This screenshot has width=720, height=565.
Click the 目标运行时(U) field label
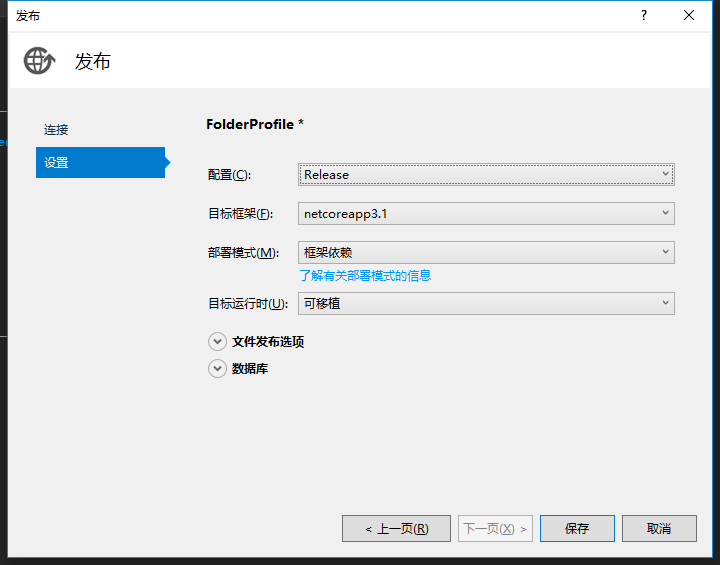pyautogui.click(x=247, y=304)
